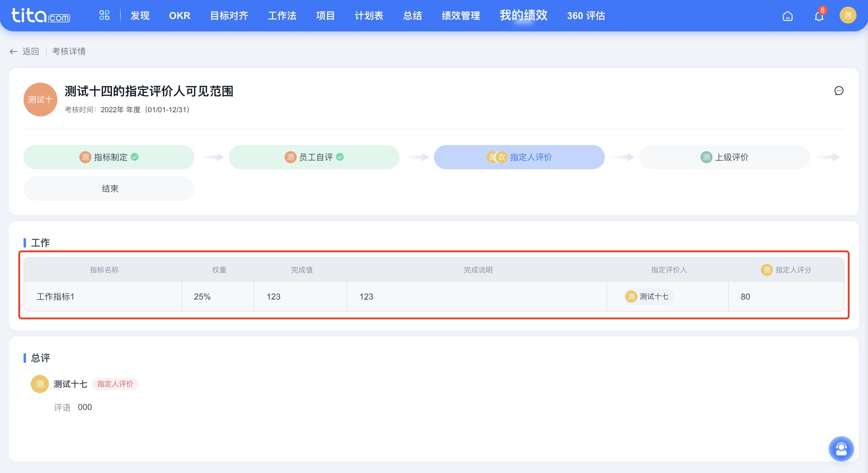Click the 25% weight cell
Screen dimensions: 868x473
(218, 297)
